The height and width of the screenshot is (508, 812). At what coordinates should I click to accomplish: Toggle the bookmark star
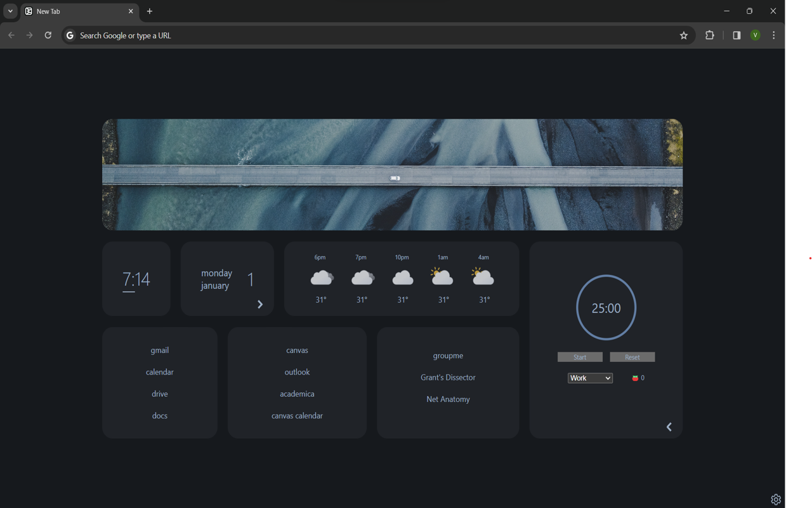point(684,36)
